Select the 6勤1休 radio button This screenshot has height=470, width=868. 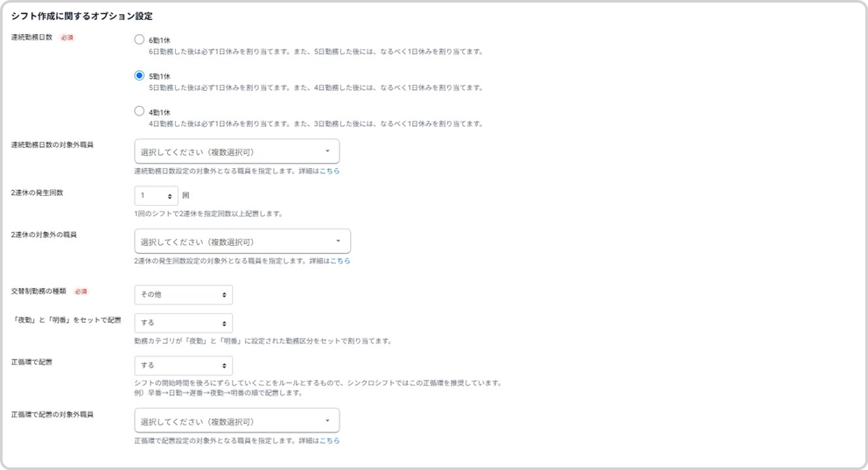[x=139, y=39]
